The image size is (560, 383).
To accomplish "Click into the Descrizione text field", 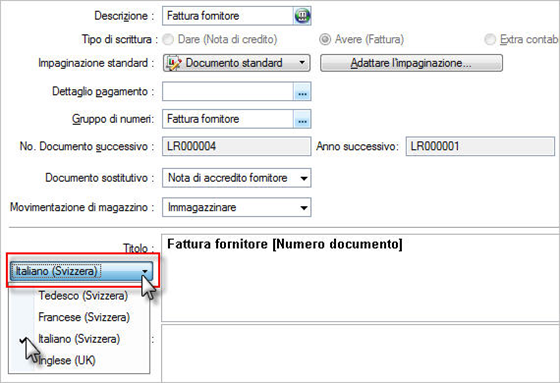I will (228, 16).
